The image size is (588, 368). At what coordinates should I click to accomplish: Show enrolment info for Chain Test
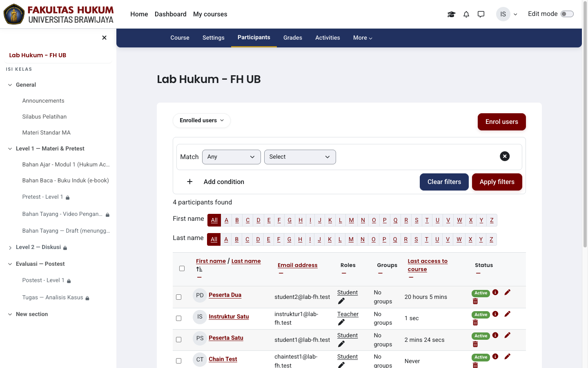click(x=495, y=357)
